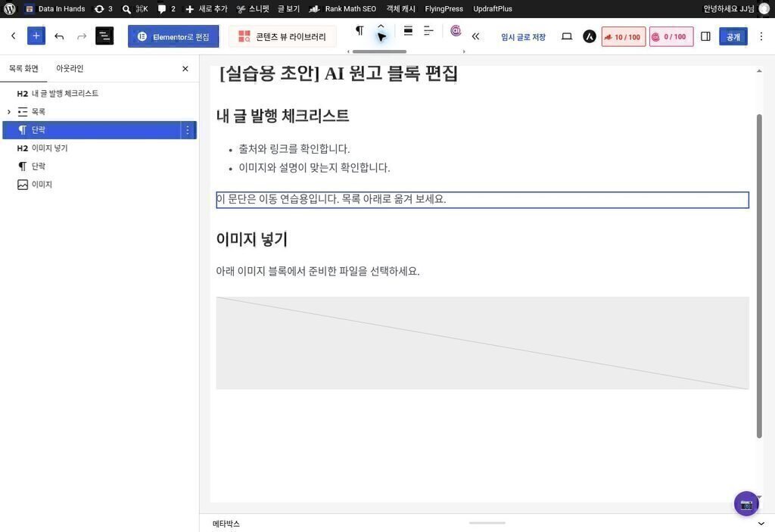Viewport: 775px width, 532px height.
Task: Expand the 메타박스 panel chevron
Action: pyautogui.click(x=761, y=524)
